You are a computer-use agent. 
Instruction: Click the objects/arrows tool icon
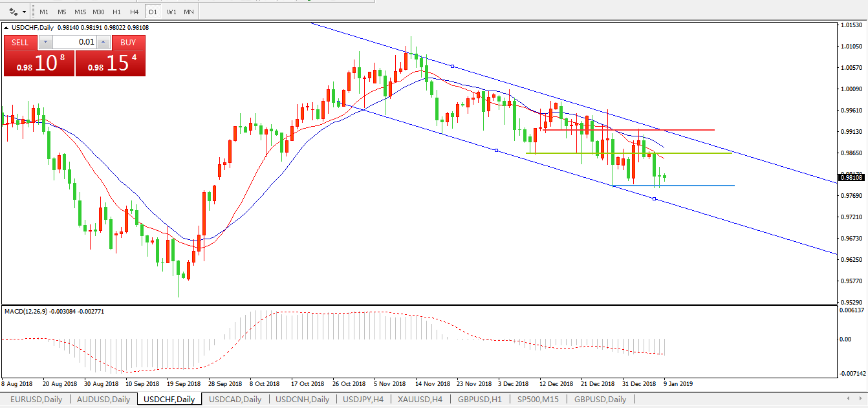pyautogui.click(x=13, y=12)
